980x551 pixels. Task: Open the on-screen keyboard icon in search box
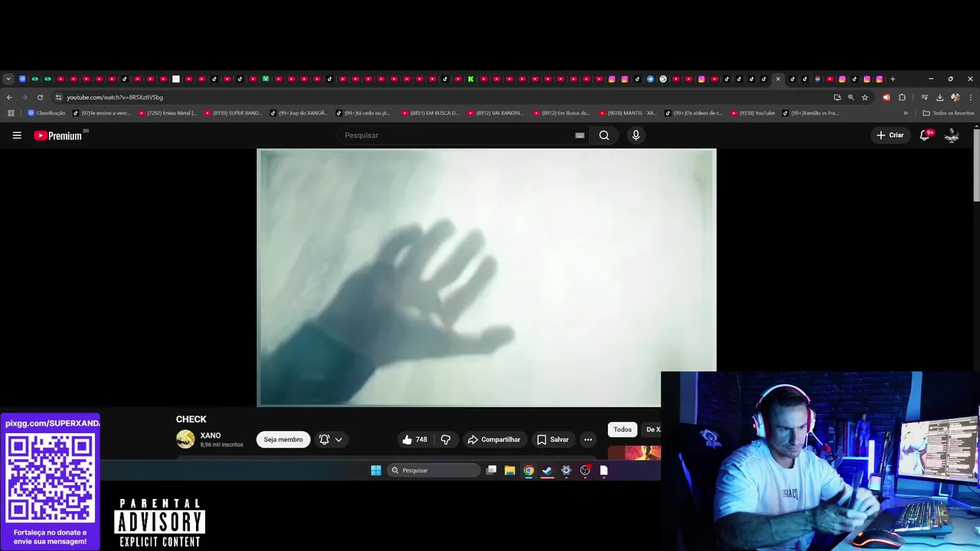pos(580,135)
